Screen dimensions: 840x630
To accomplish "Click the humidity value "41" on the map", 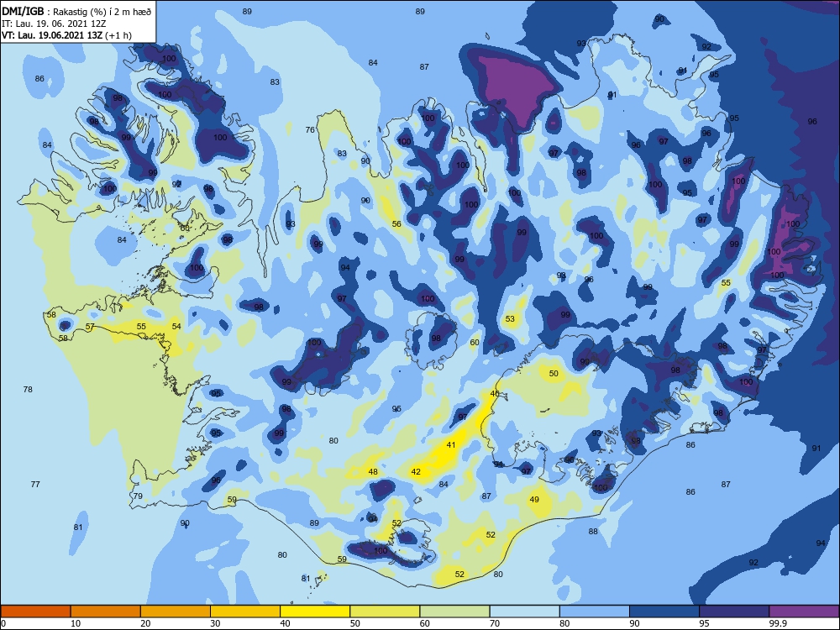I will coord(451,445).
